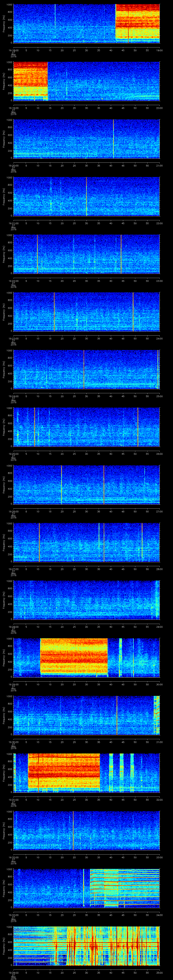Click the Frequency (Hz) axis label of 19:18 panel
The image size is (173, 980).
click(x=4, y=24)
